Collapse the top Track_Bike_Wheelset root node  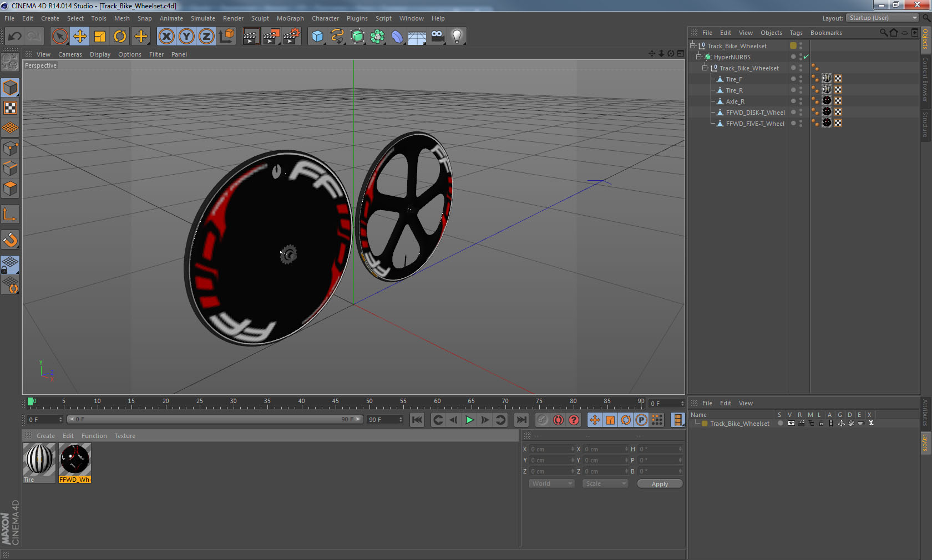coord(693,45)
